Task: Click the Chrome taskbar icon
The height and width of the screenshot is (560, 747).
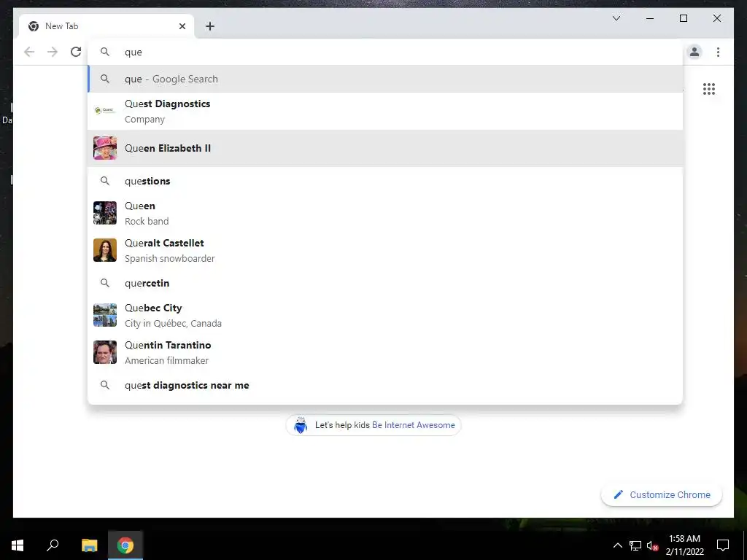Action: click(125, 545)
